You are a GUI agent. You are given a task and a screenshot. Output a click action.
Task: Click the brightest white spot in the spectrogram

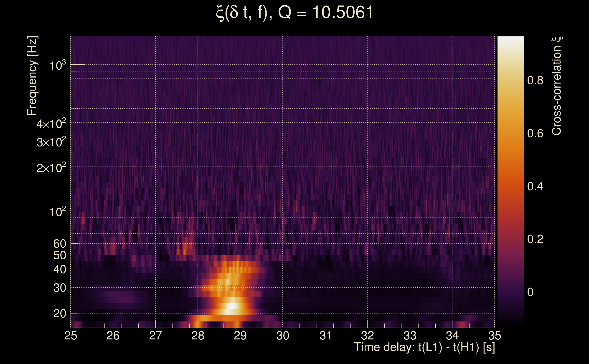coord(232,306)
